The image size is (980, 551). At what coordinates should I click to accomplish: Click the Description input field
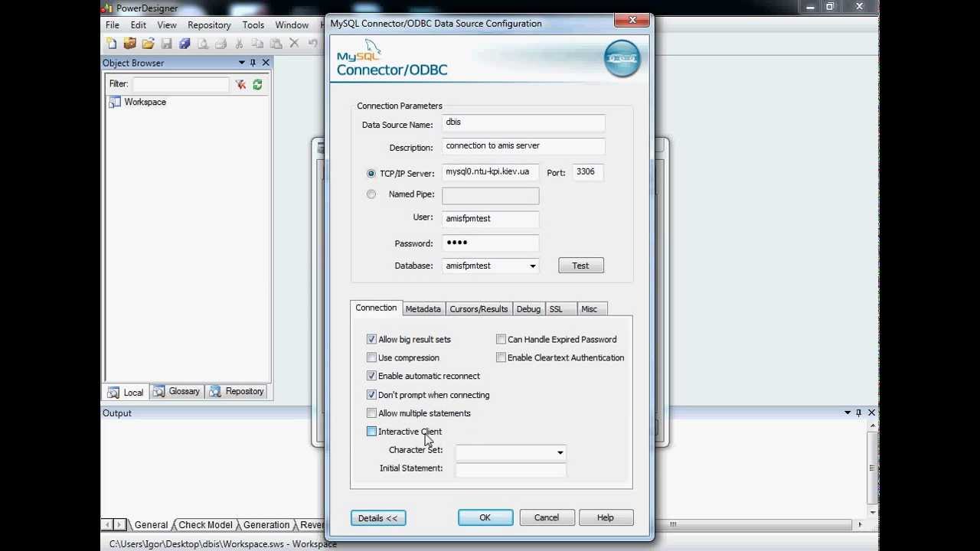coord(524,146)
